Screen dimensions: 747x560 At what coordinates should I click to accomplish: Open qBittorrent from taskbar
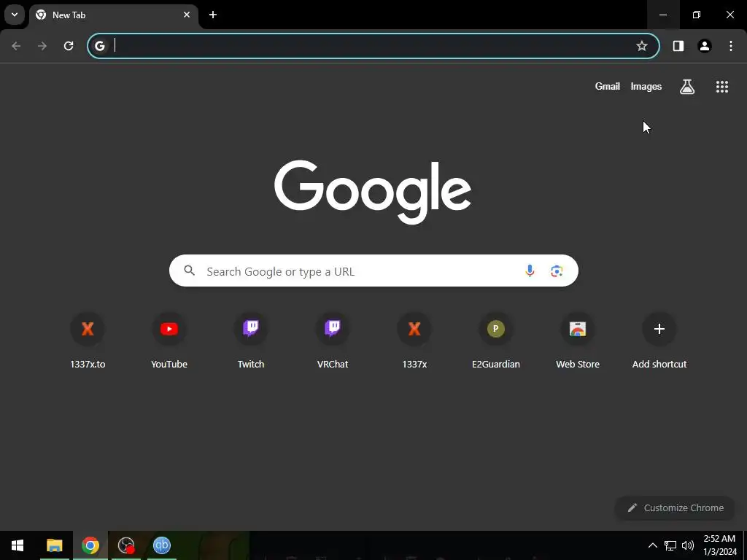point(162,545)
